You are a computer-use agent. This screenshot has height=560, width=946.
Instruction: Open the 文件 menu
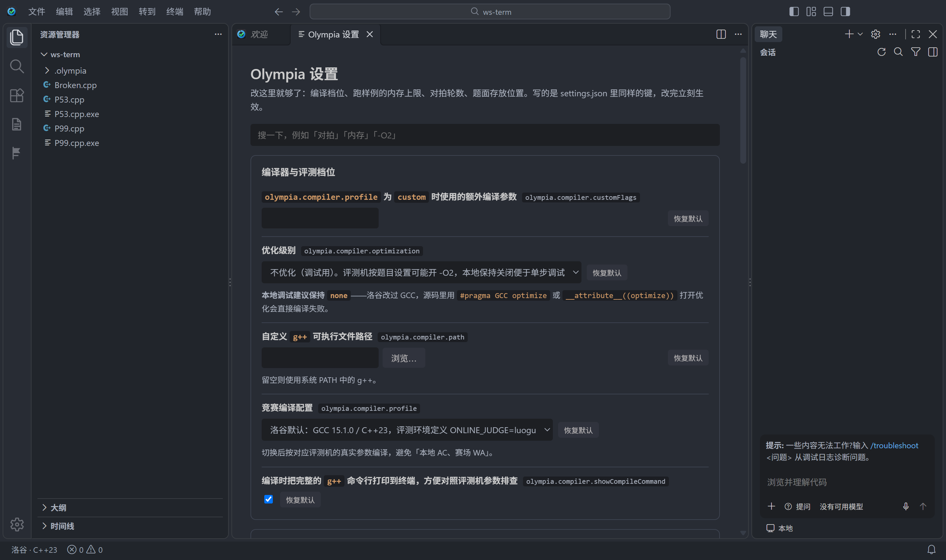click(x=36, y=12)
